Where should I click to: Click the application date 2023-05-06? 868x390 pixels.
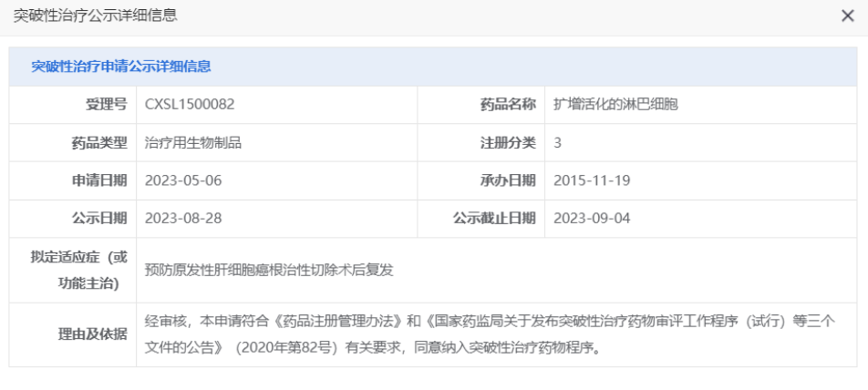(x=183, y=180)
